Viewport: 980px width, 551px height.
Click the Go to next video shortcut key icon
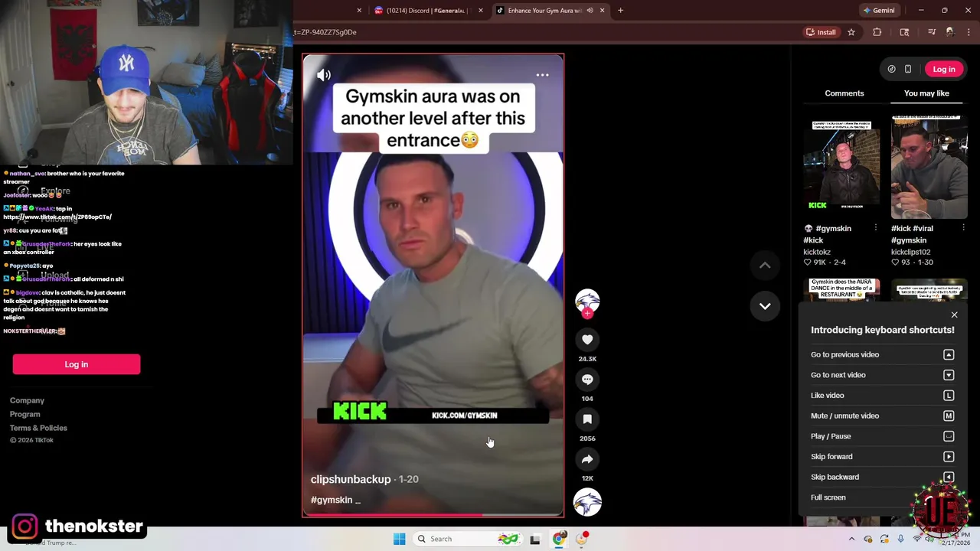click(x=949, y=375)
